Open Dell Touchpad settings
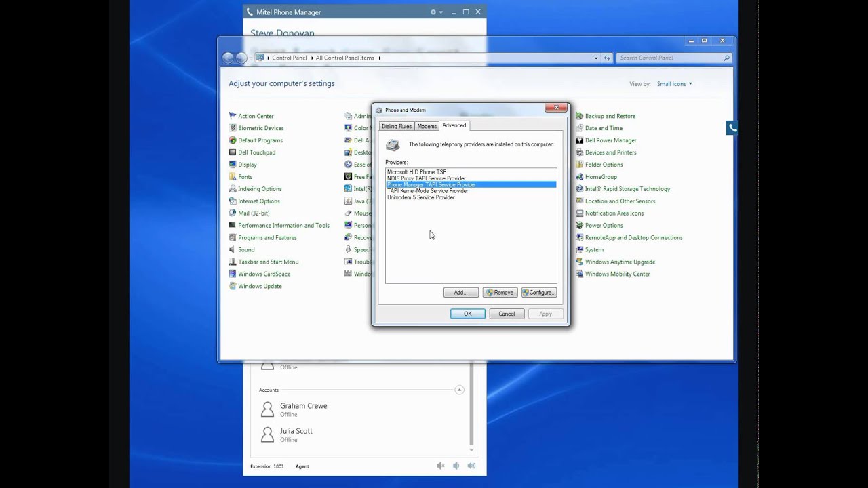The image size is (868, 488). coord(256,152)
